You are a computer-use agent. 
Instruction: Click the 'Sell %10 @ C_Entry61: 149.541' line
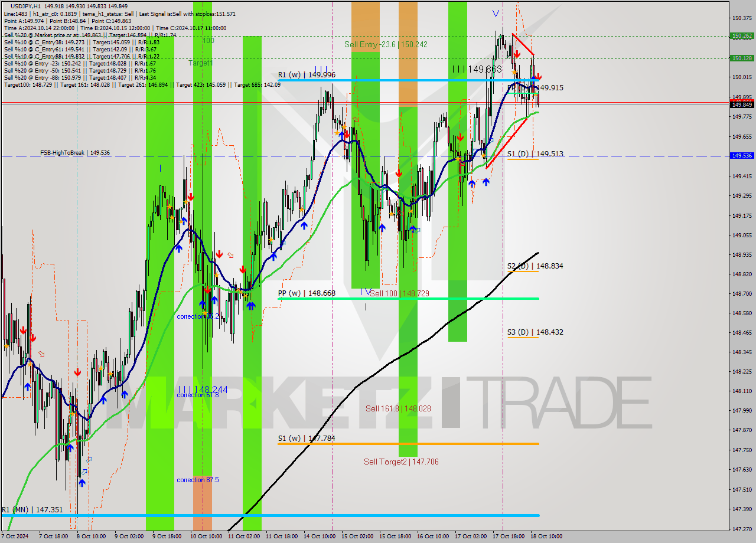coord(82,49)
